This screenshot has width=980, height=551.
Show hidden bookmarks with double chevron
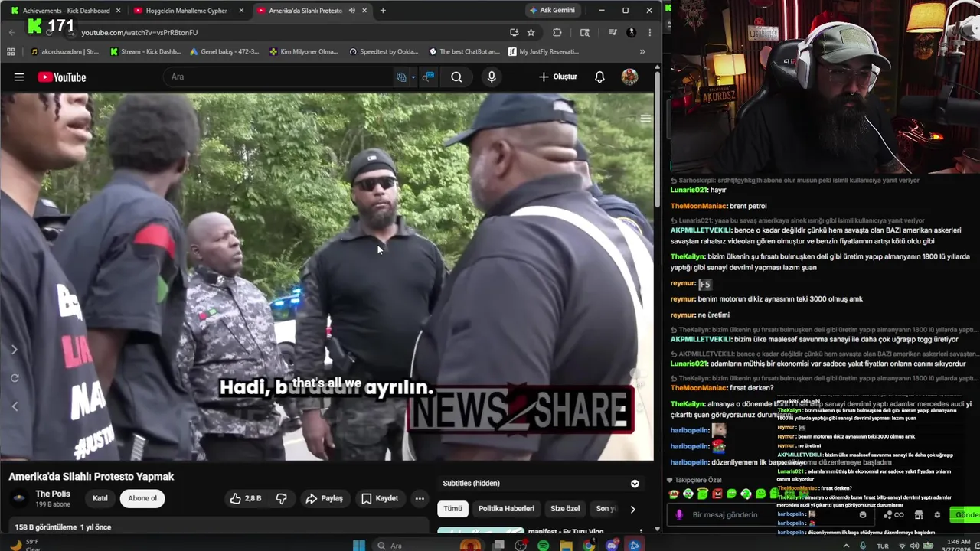tap(642, 52)
